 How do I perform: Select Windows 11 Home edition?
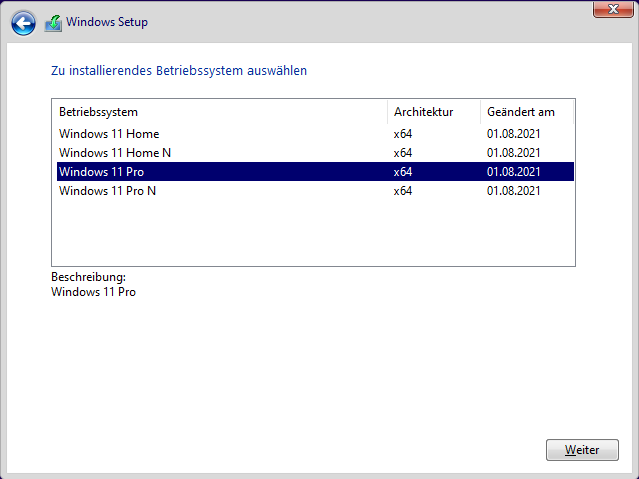tap(109, 134)
